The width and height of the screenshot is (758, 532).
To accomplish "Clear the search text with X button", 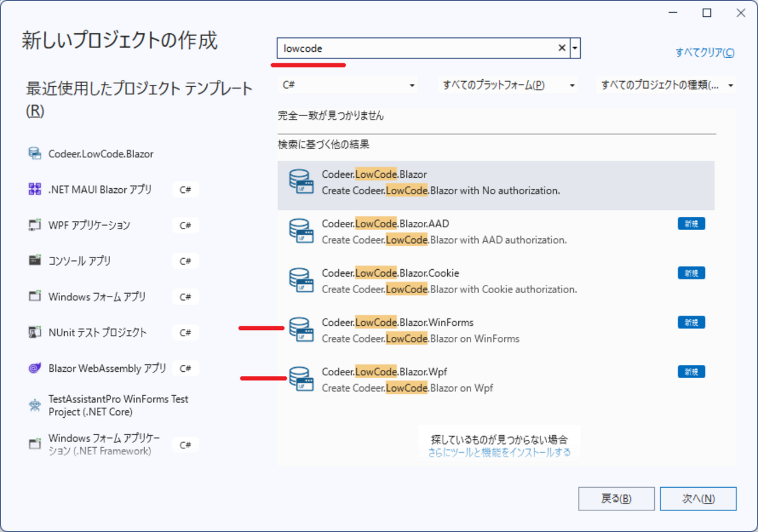I will [x=562, y=48].
